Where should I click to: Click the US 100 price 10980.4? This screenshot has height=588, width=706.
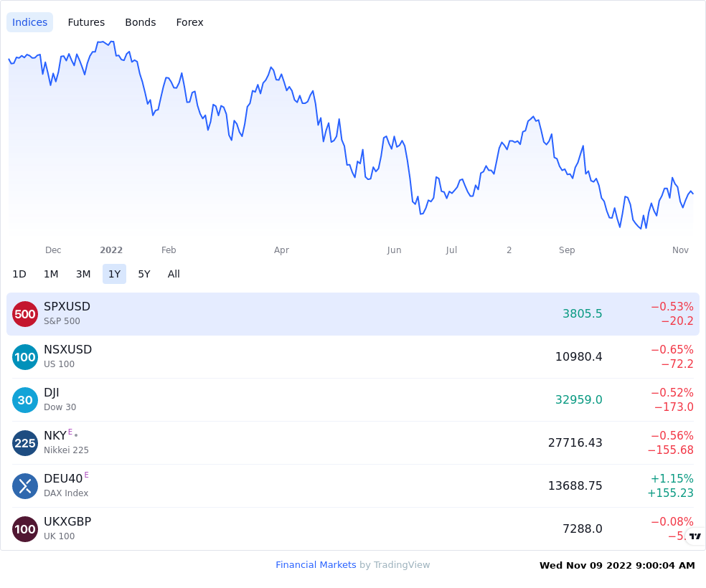click(x=578, y=357)
